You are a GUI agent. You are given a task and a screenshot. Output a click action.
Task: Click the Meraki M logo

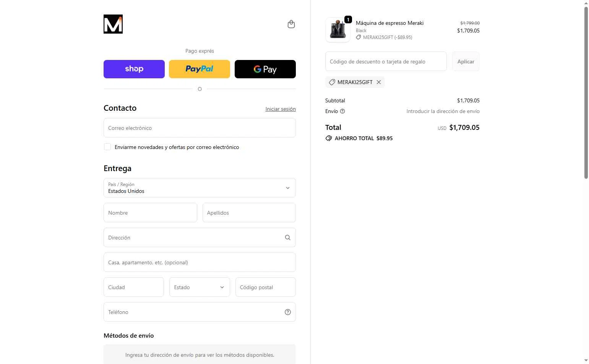point(113,24)
